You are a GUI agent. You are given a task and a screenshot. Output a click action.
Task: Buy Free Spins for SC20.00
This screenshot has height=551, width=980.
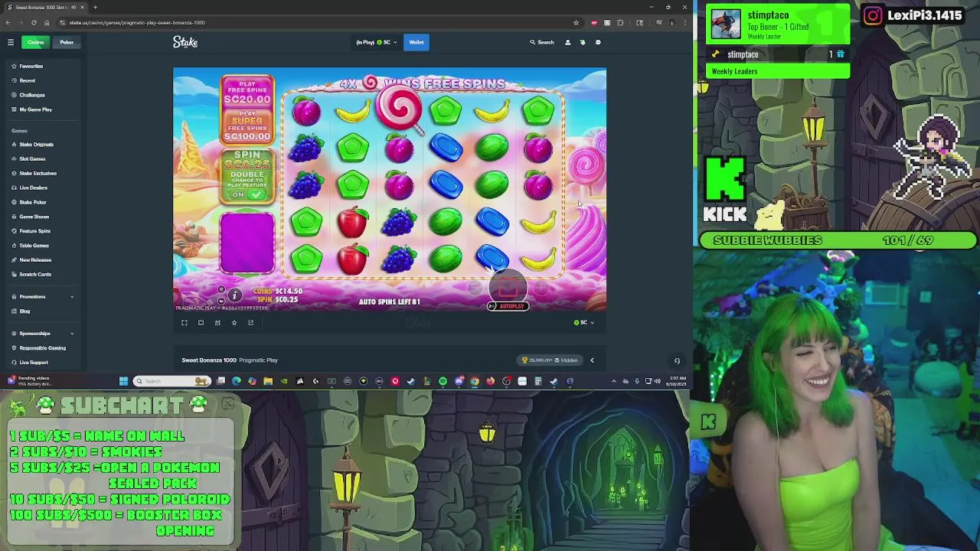(247, 92)
